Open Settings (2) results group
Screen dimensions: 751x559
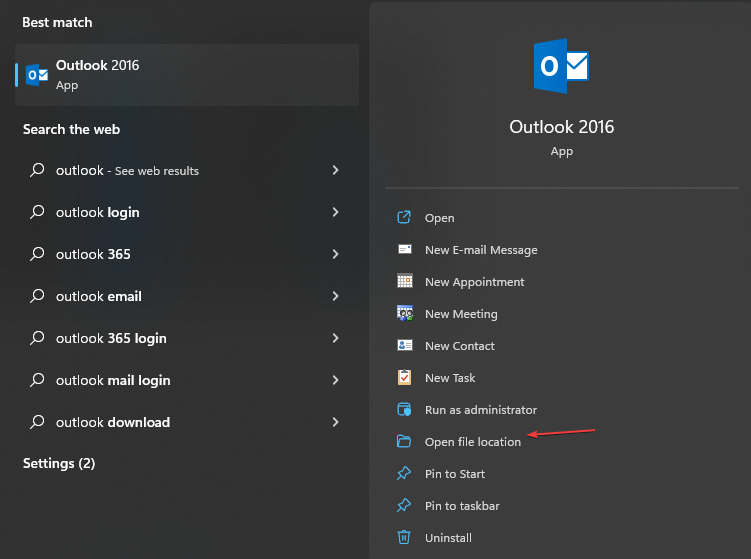click(59, 464)
